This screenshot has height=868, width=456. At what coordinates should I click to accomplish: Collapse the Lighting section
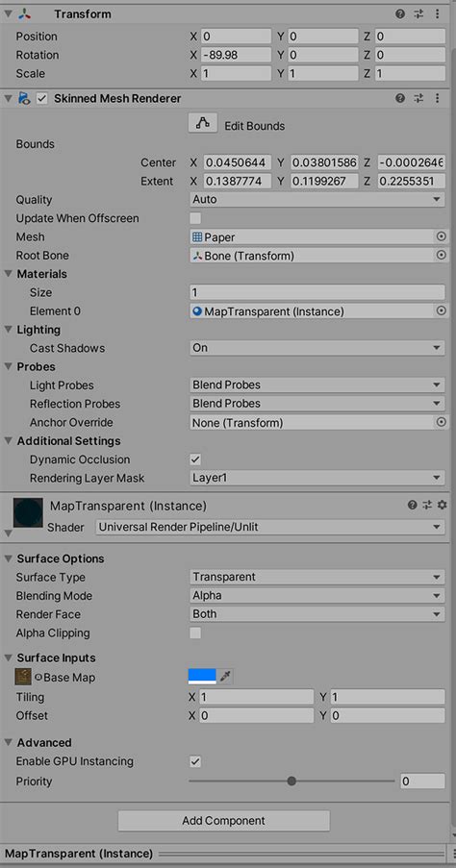pos(9,330)
